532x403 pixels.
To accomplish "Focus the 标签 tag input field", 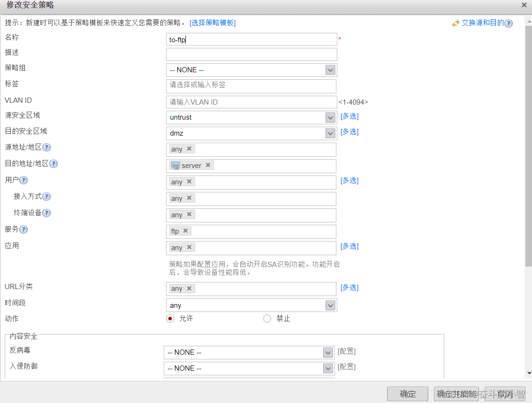I will (x=251, y=86).
